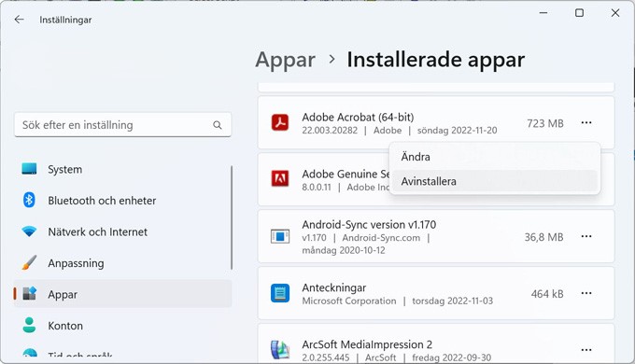Click the 464 kB size value
Screen dimensions: 635x364
tap(547, 294)
